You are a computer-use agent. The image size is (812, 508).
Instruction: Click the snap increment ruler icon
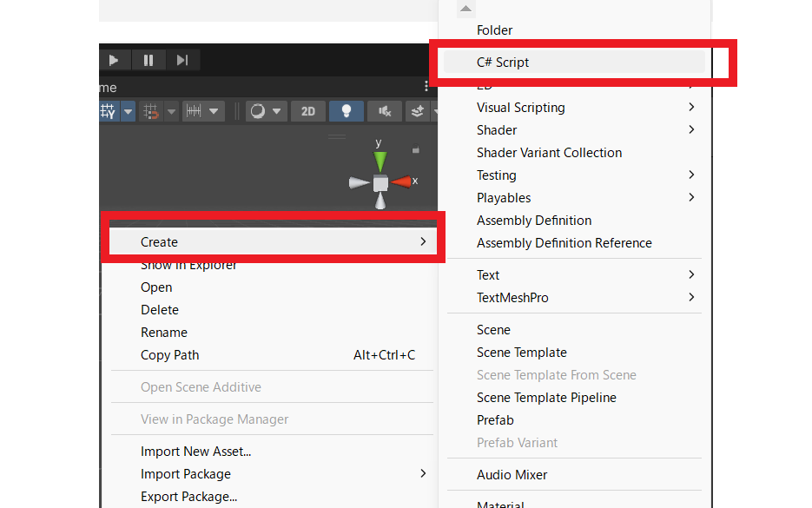tap(195, 111)
